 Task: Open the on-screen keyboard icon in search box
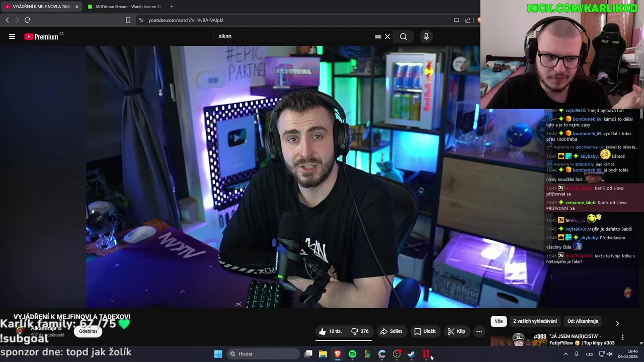tap(378, 36)
